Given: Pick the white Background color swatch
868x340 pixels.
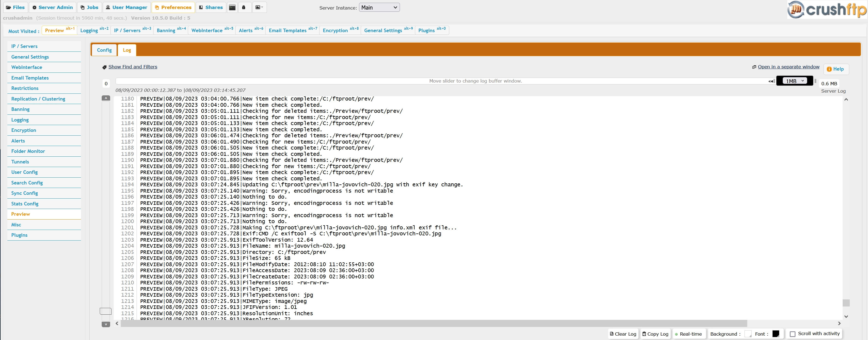Looking at the screenshot, I should 748,334.
